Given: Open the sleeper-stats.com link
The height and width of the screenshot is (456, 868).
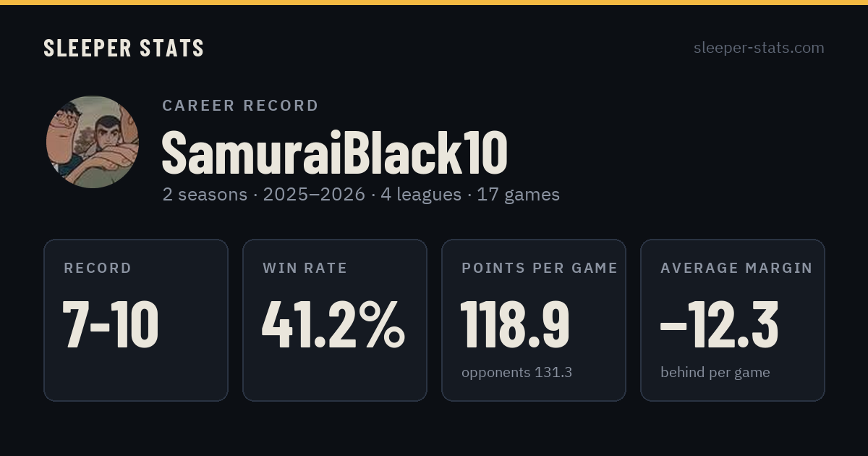Looking at the screenshot, I should point(759,48).
